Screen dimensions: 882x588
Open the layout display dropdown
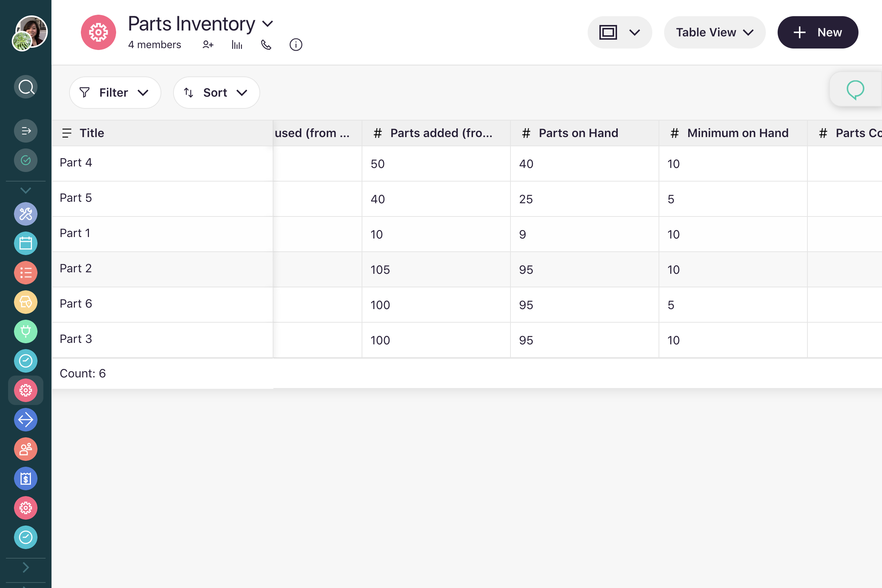click(x=620, y=32)
